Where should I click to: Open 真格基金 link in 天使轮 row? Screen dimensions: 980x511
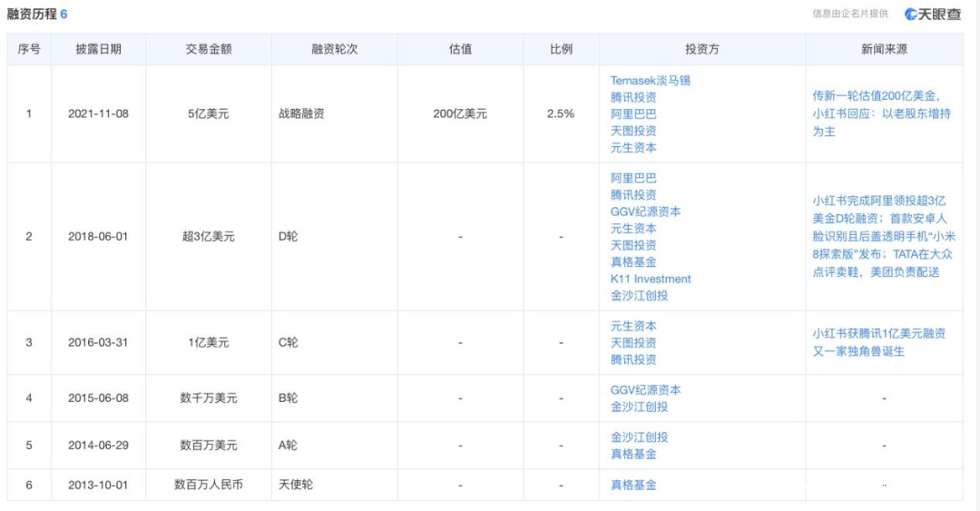[x=633, y=485]
